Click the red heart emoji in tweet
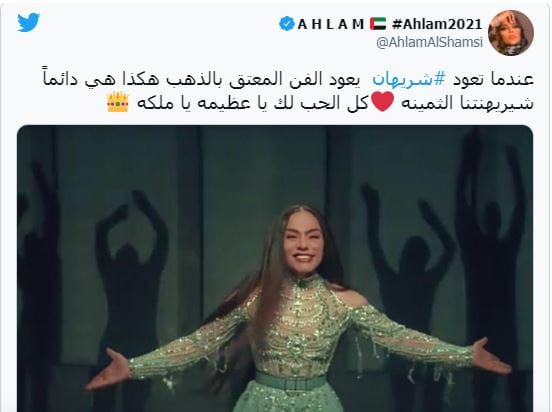This screenshot has width=552, height=412. pos(383,101)
